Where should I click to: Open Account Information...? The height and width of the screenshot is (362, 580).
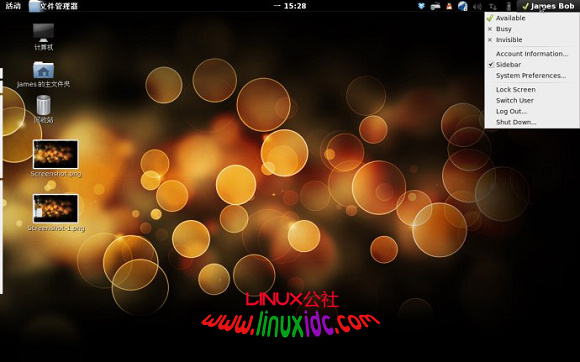click(x=532, y=54)
